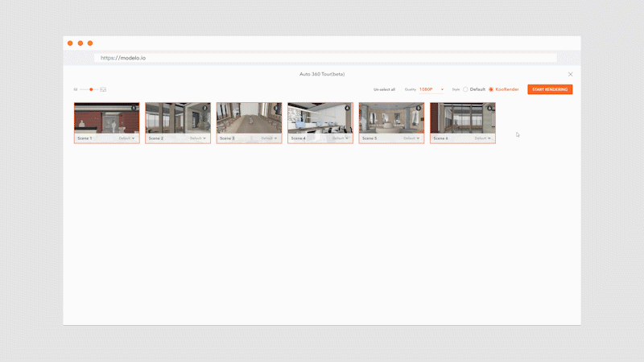Click the Scene 3 label text
The height and width of the screenshot is (362, 644).
227,138
